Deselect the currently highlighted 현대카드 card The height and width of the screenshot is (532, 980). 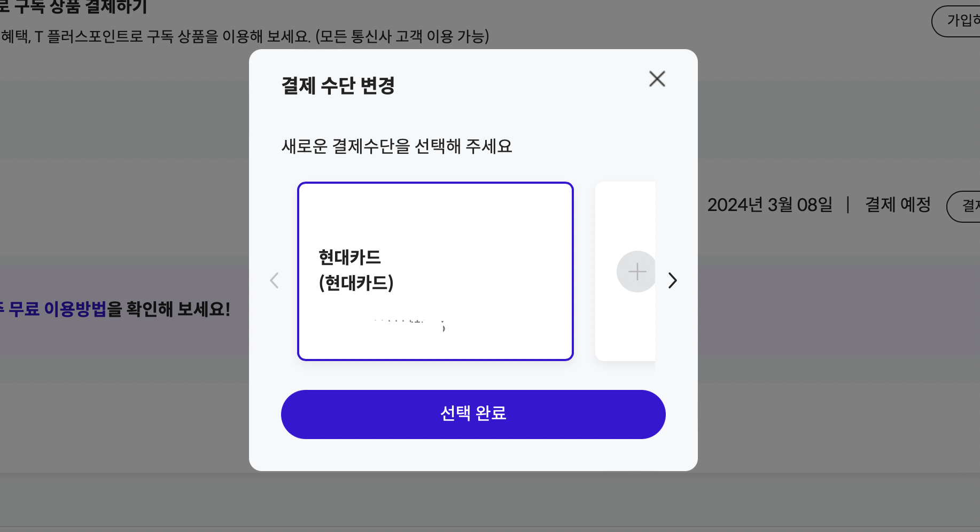[x=435, y=271]
